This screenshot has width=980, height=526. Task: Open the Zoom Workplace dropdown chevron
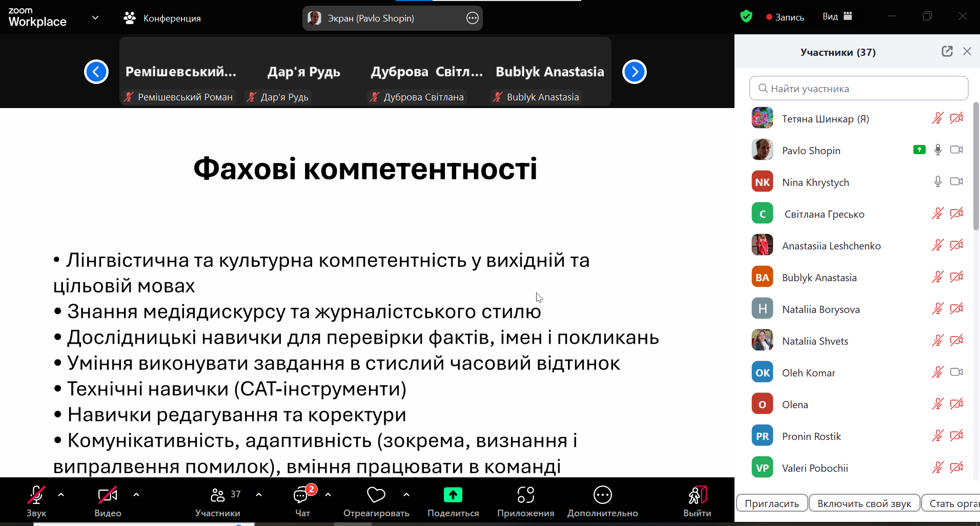[x=95, y=18]
